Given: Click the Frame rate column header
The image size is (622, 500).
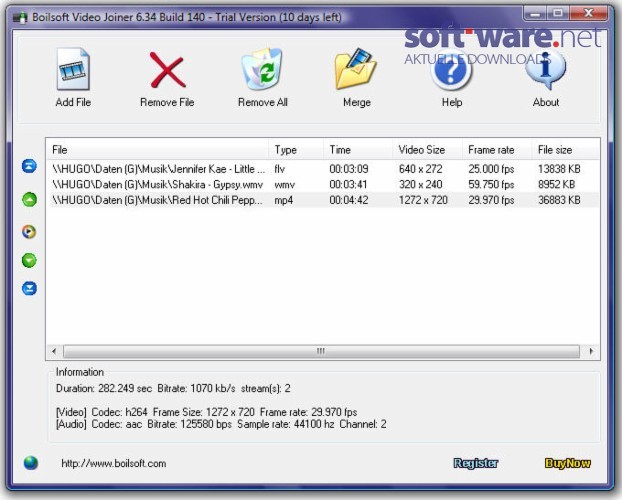Looking at the screenshot, I should click(x=497, y=150).
